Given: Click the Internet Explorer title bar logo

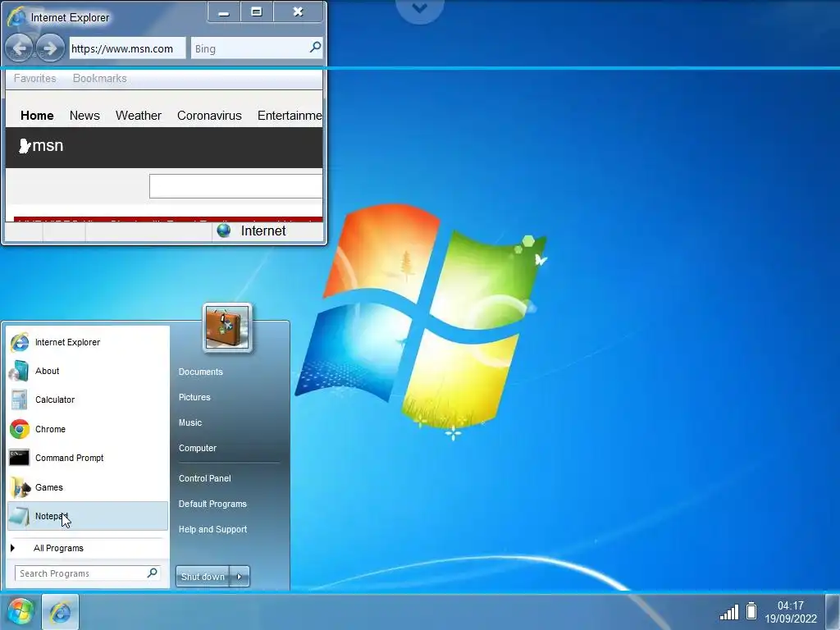Looking at the screenshot, I should tap(16, 16).
